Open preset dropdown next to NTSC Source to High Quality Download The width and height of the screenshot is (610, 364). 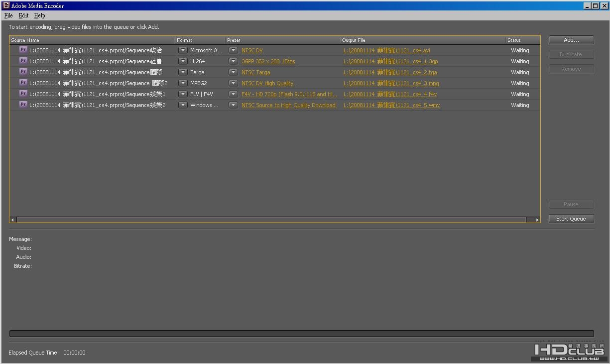pos(233,105)
